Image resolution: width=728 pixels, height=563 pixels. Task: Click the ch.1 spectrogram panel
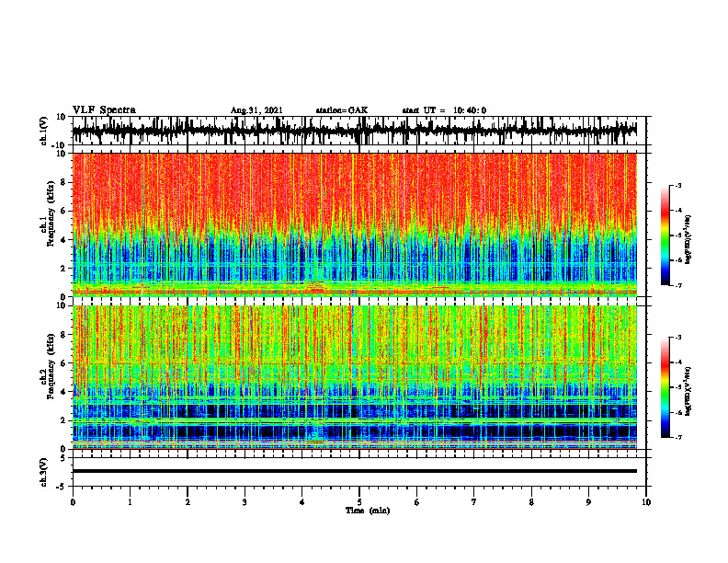coord(354,224)
